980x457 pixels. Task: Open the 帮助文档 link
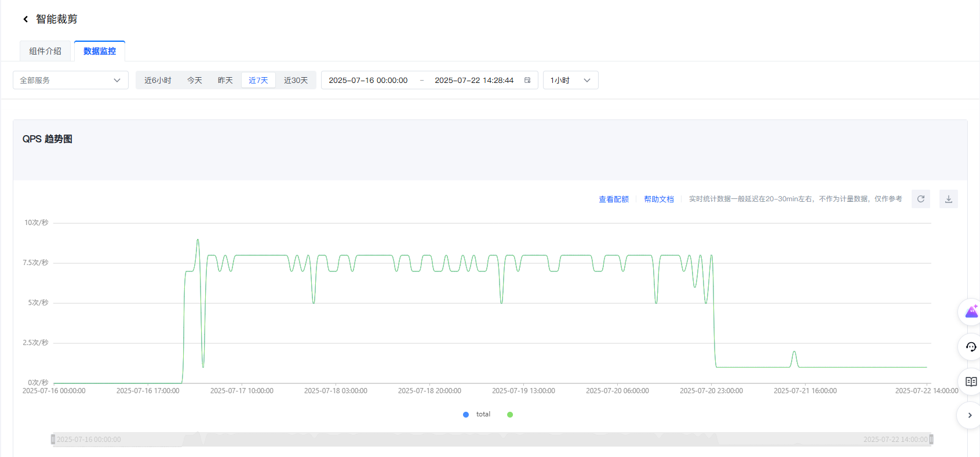[x=659, y=199]
